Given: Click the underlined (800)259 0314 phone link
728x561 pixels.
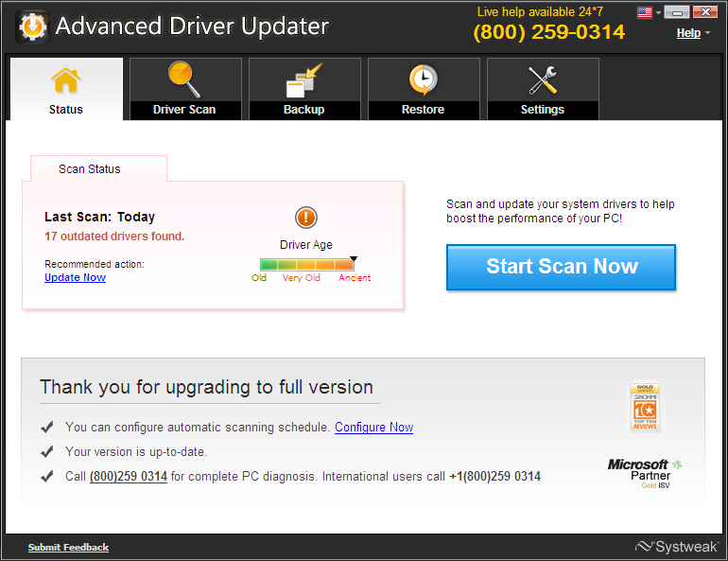Looking at the screenshot, I should click(x=129, y=477).
